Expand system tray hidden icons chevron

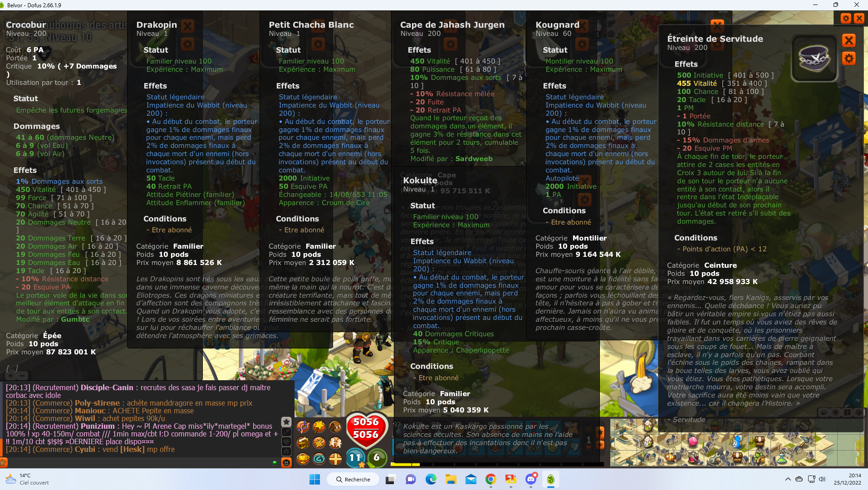click(788, 479)
